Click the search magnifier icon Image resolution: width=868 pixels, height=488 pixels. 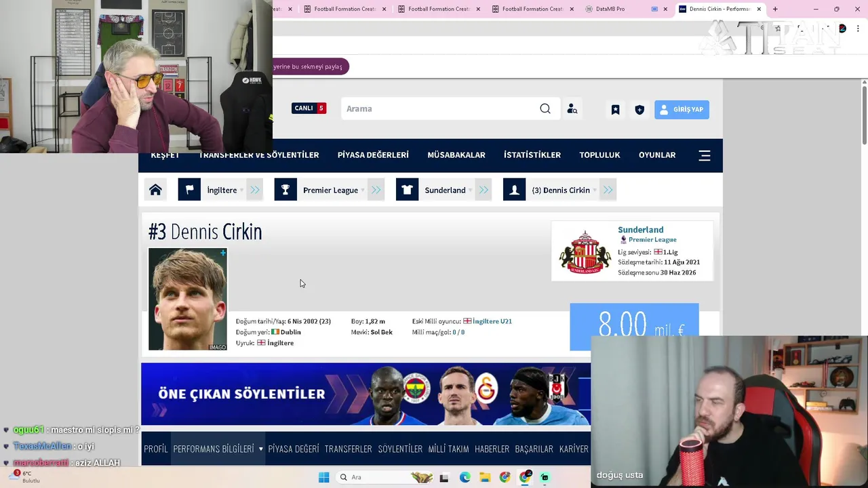[x=545, y=108]
